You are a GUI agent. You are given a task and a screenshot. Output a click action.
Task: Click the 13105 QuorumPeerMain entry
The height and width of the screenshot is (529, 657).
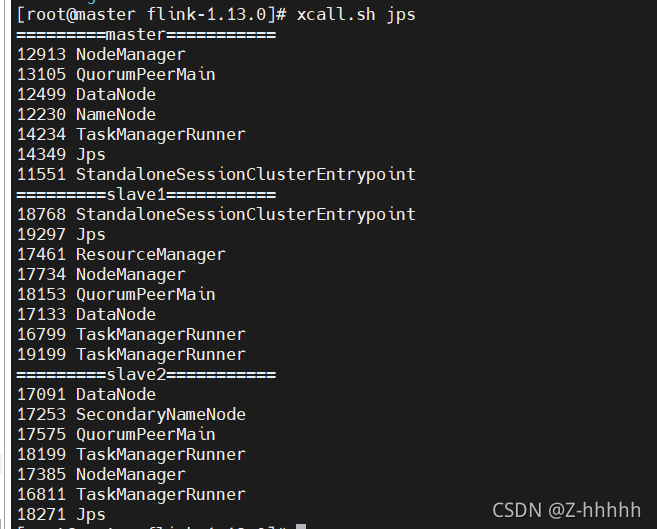[116, 75]
